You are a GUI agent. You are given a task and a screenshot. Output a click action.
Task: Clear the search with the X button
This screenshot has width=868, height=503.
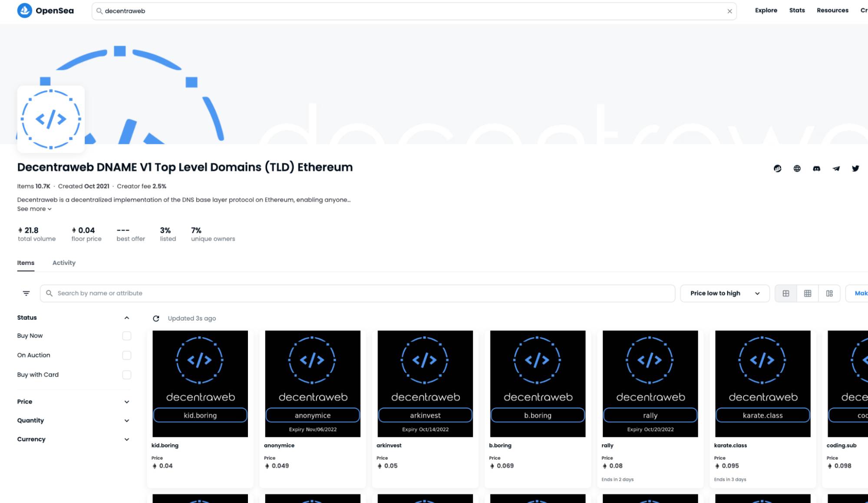pyautogui.click(x=730, y=11)
